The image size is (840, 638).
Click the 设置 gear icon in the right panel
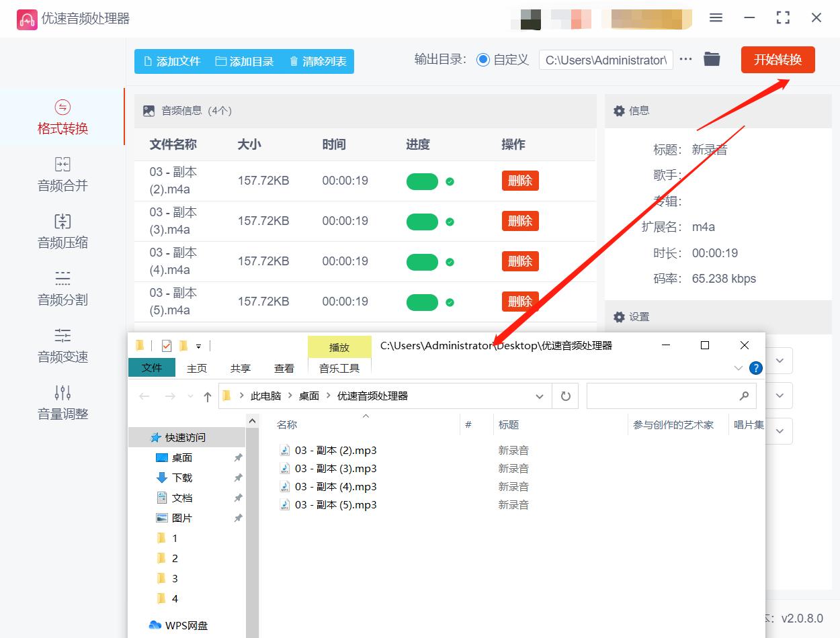[x=619, y=316]
